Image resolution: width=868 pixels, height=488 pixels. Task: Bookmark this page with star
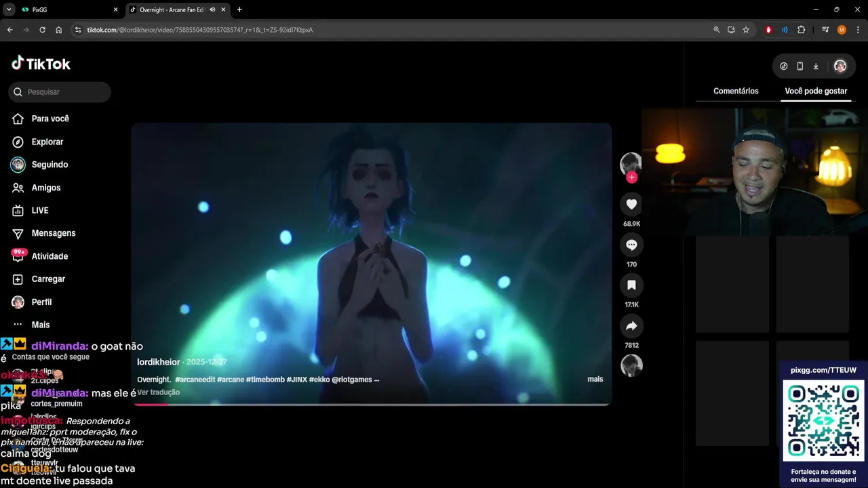746,30
